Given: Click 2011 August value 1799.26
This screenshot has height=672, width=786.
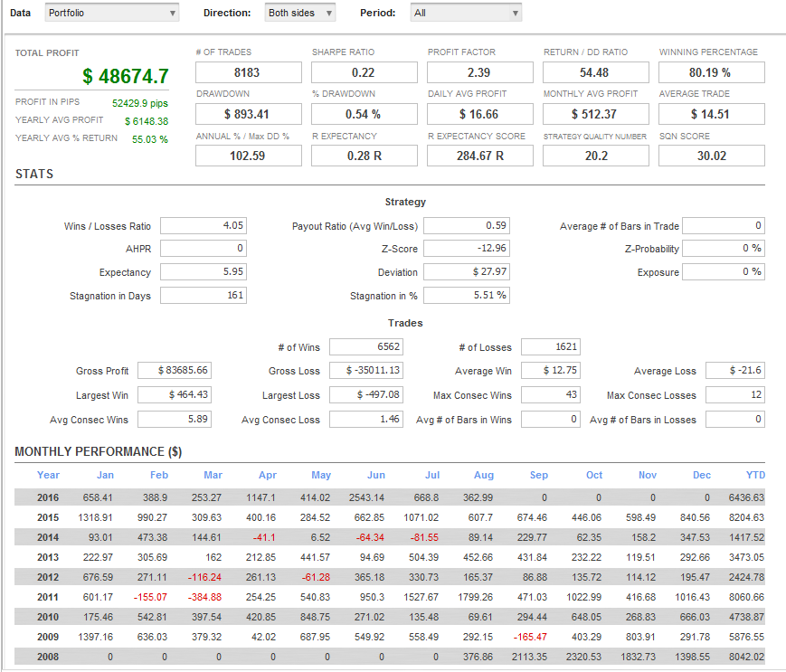Looking at the screenshot, I should [475, 597].
